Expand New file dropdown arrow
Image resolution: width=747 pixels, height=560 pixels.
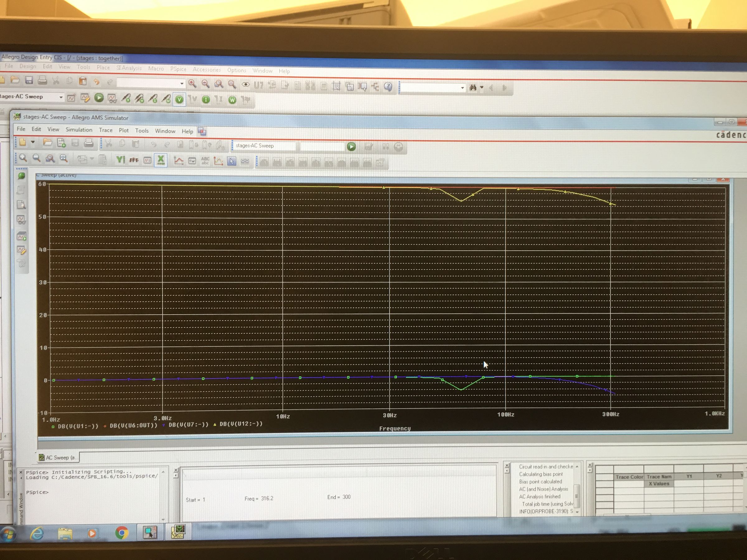[x=33, y=142]
